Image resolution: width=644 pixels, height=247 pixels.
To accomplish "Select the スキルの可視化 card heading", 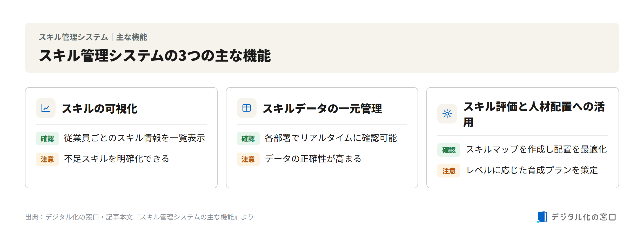I will coord(100,108).
